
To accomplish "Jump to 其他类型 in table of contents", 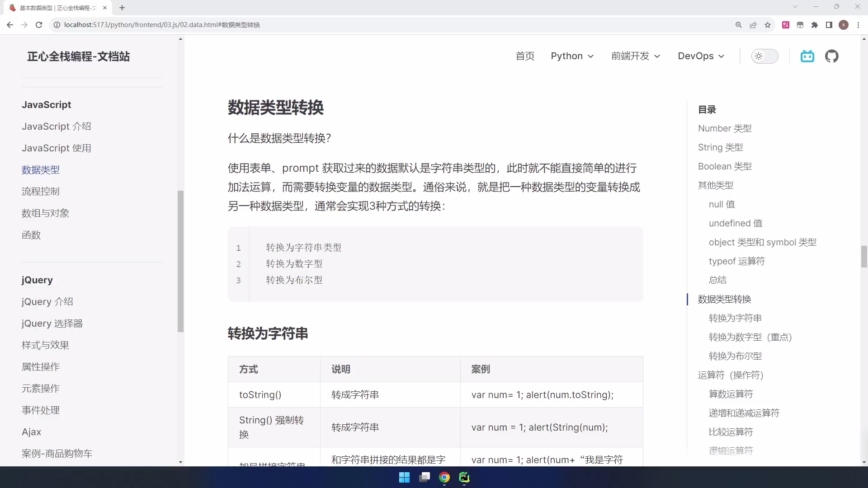I will pos(716,185).
